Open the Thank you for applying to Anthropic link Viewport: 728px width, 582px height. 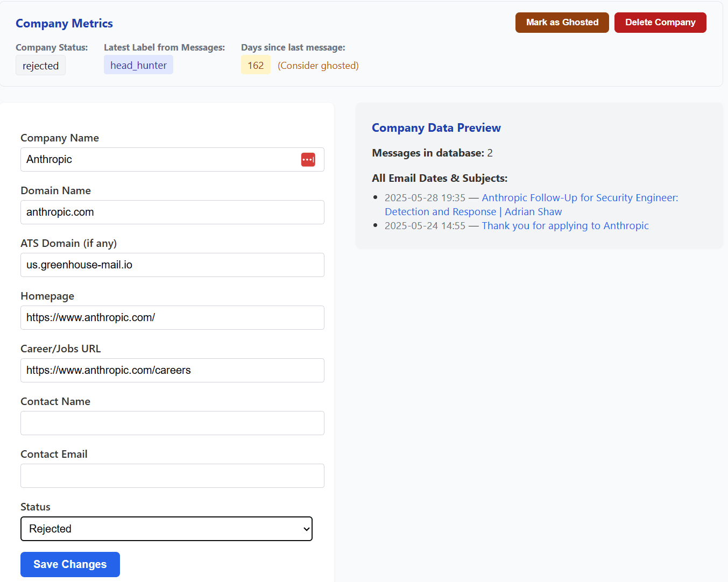[x=565, y=226]
